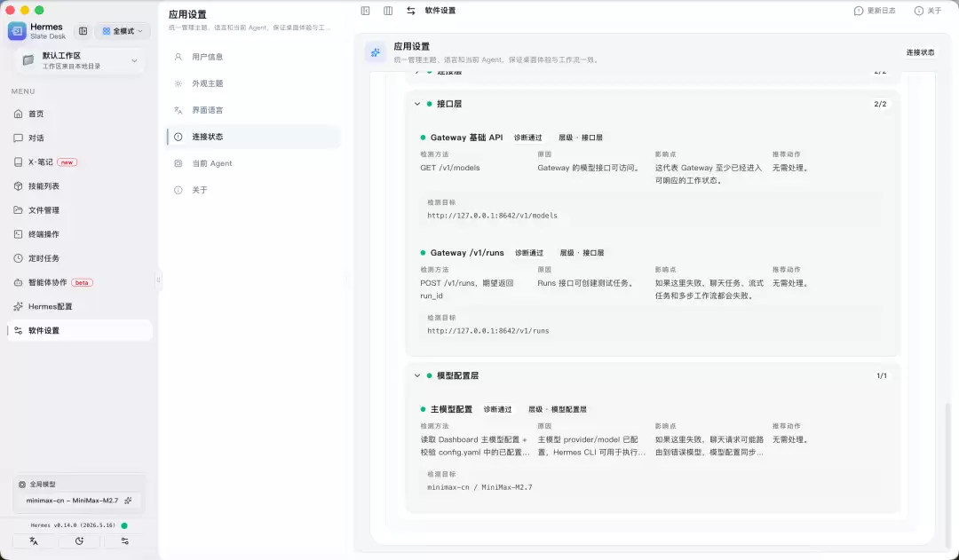Open 界面语言 settings tab
Viewport: 959px width, 560px height.
tap(253, 111)
